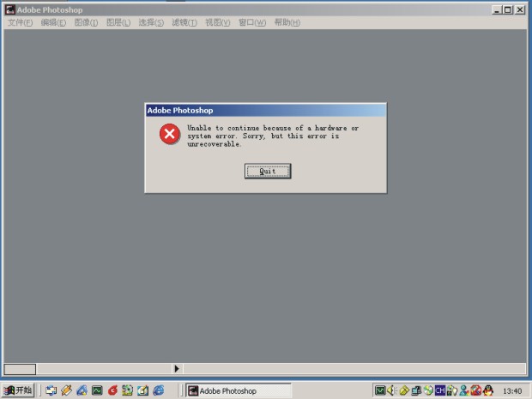
Task: Click the green monitor tray icon
Action: (379, 390)
